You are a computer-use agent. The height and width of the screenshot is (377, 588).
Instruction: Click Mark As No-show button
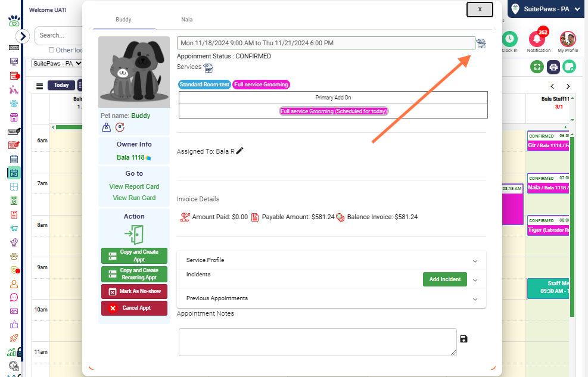134,291
